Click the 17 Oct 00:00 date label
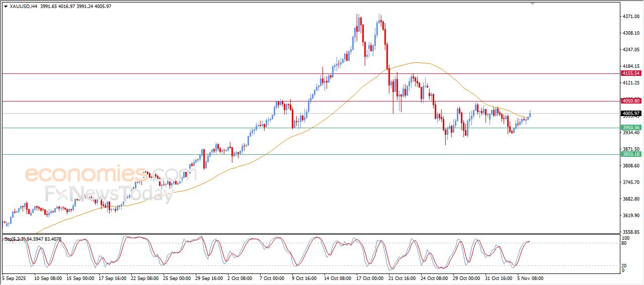Image resolution: width=644 pixels, height=285 pixels. [370, 278]
